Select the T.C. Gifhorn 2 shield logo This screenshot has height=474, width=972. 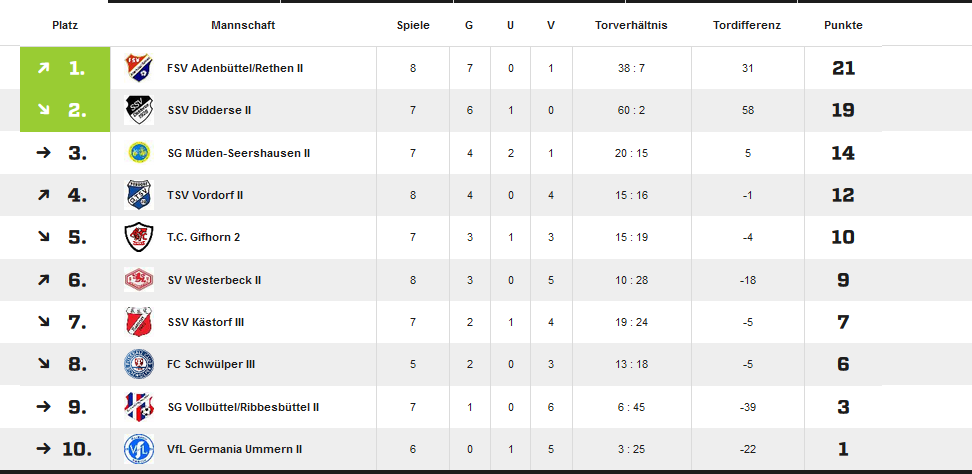[x=139, y=237]
